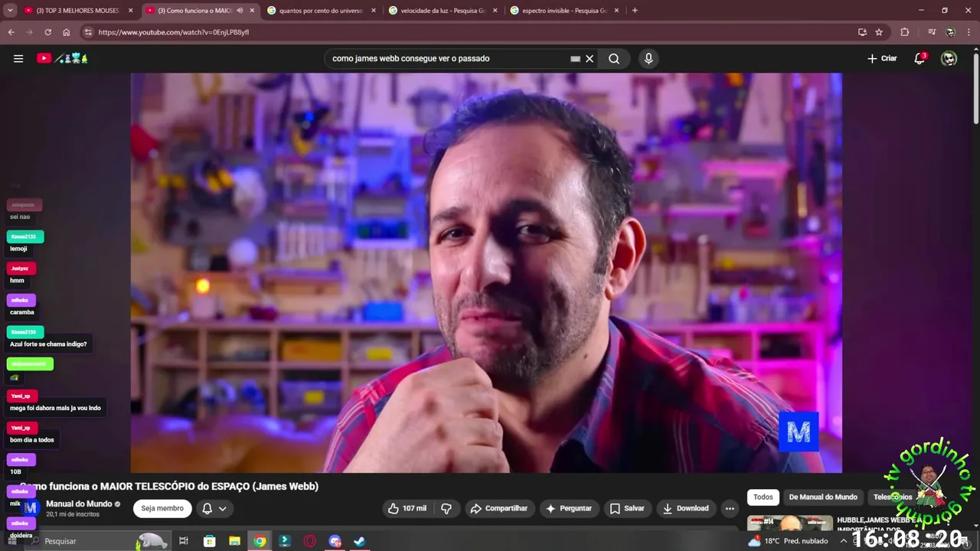Image resolution: width=980 pixels, height=551 pixels.
Task: Save video with Salvar button
Action: (627, 508)
